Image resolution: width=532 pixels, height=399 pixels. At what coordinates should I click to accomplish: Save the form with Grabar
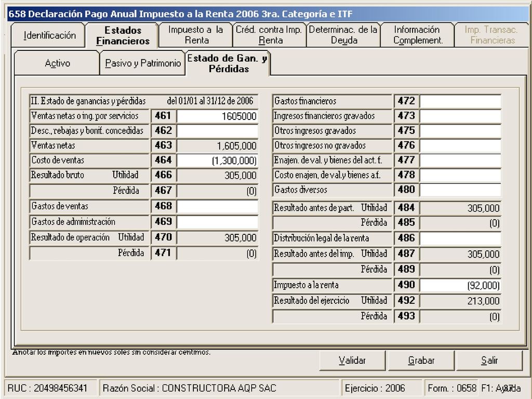point(421,361)
